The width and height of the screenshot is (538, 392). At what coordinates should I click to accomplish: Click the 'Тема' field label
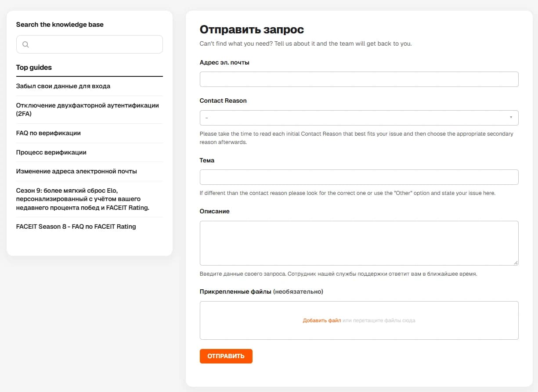point(207,160)
